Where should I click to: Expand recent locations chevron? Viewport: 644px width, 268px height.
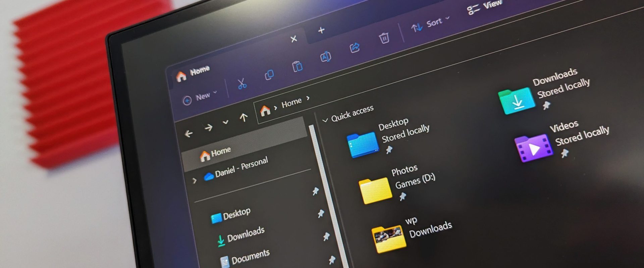[x=226, y=122]
